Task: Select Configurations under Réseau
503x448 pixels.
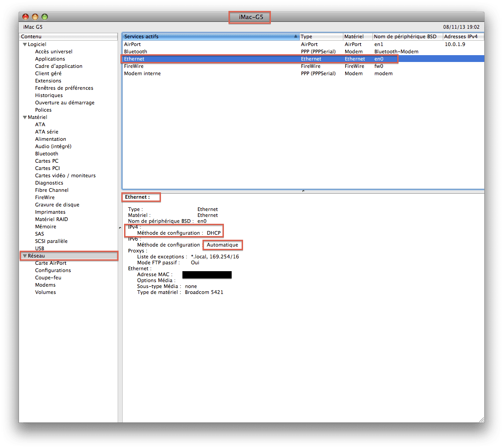Action: tap(53, 270)
